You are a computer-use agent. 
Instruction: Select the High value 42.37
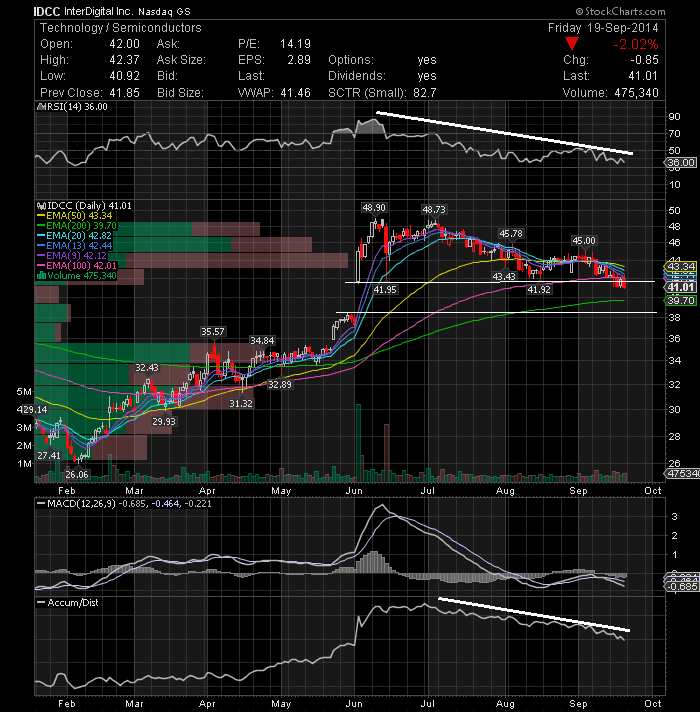coord(124,60)
